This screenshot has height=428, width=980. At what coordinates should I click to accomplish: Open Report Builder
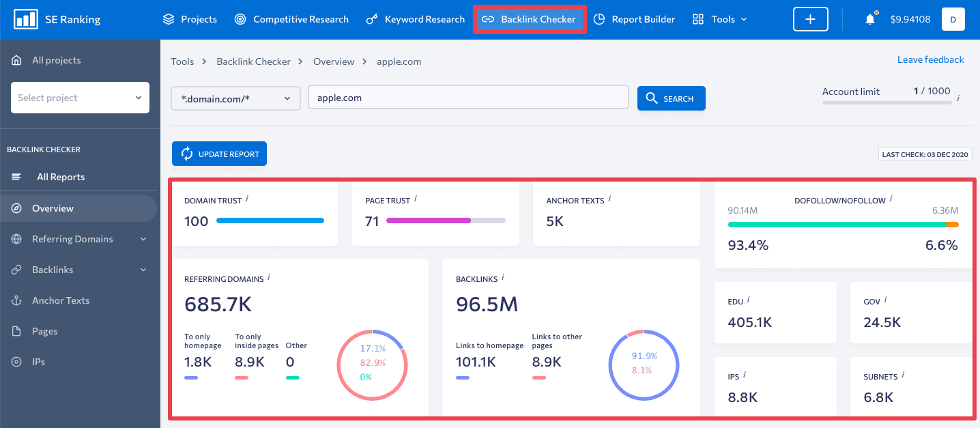point(634,19)
